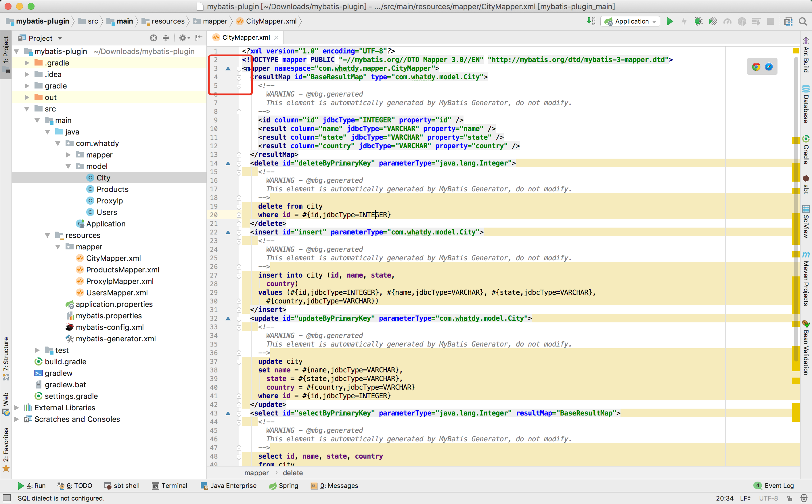The image size is (812, 504).
Task: Click the Debug bug icon
Action: [x=698, y=21]
